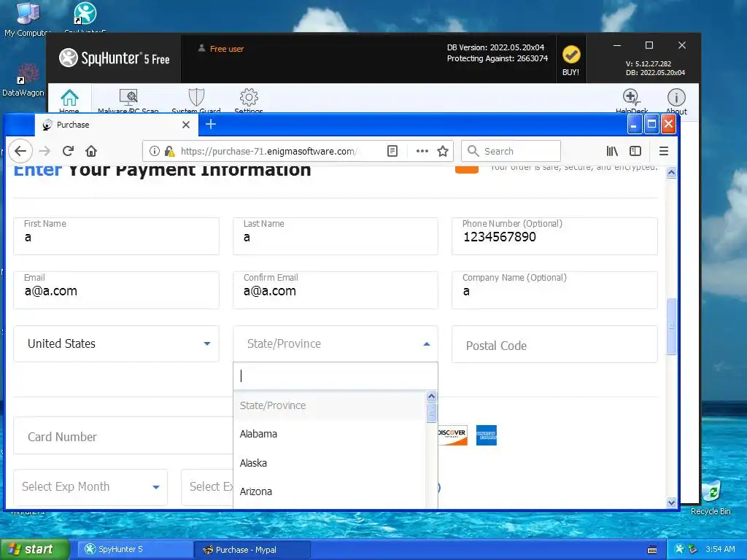Open About info icon in SpyHunter
The image size is (747, 560).
(x=676, y=101)
